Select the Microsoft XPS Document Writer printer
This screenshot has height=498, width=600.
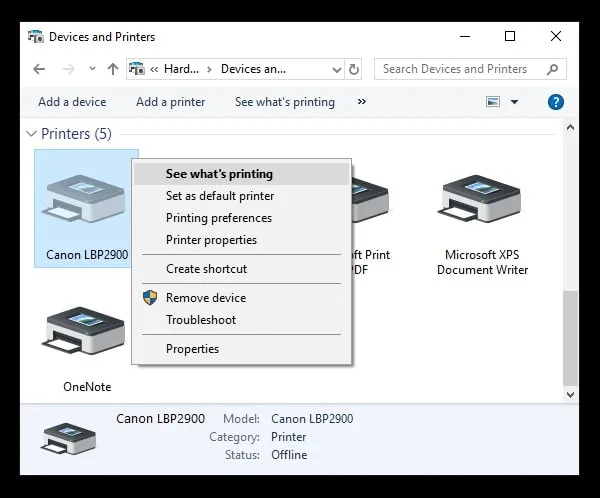tap(482, 198)
